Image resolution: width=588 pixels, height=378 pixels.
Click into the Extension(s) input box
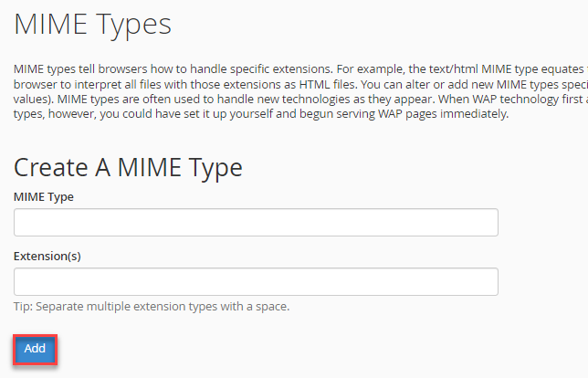coord(256,281)
